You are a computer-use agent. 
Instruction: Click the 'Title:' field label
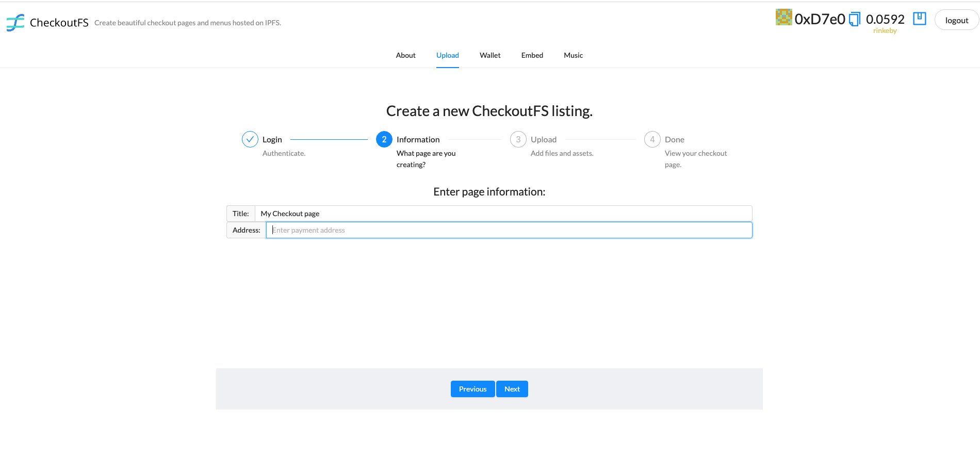241,214
